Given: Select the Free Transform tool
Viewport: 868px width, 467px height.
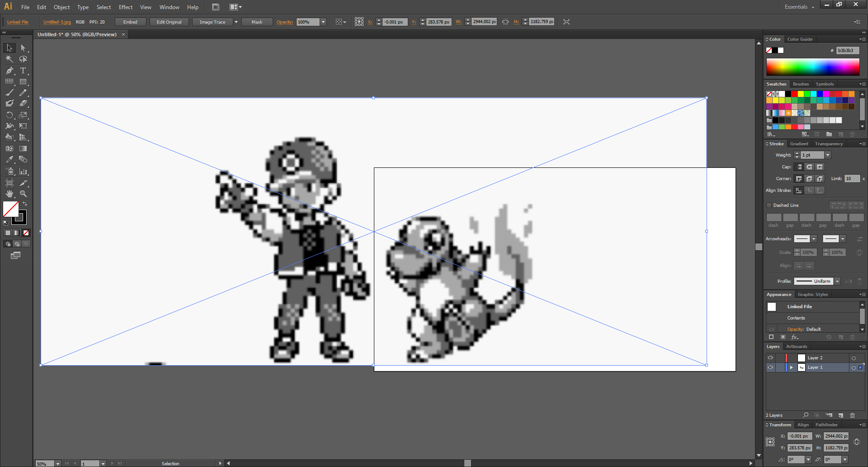Looking at the screenshot, I should (x=23, y=126).
